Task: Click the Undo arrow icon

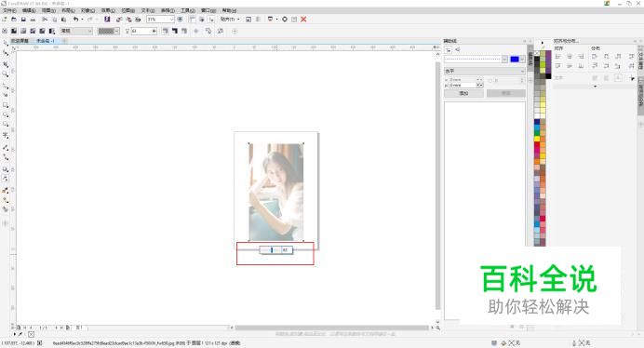Action: point(75,20)
